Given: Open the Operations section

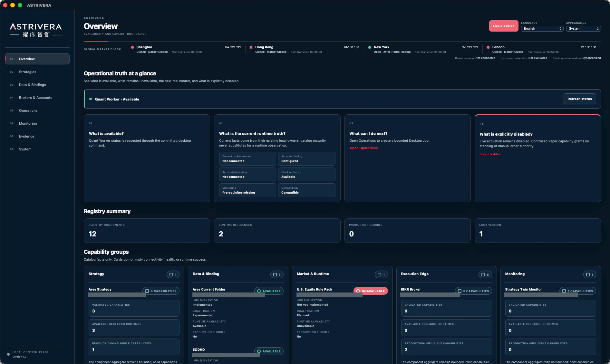Looking at the screenshot, I should [37, 110].
